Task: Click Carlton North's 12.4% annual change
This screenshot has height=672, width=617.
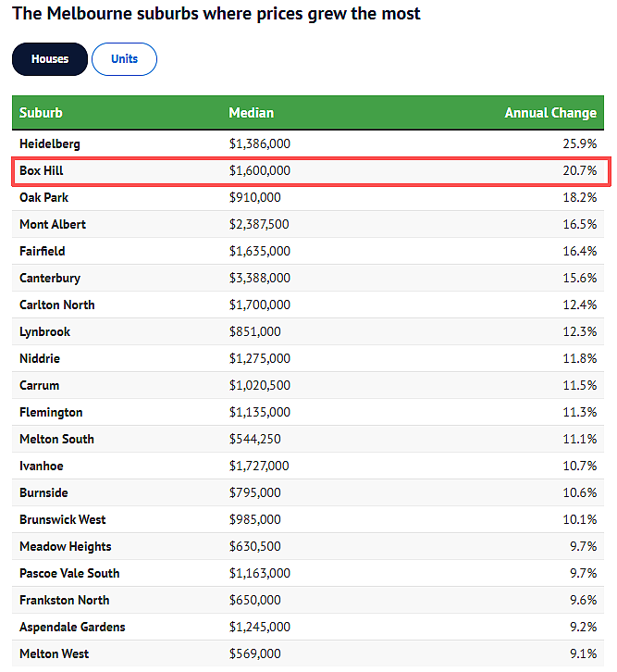Action: pyautogui.click(x=580, y=305)
